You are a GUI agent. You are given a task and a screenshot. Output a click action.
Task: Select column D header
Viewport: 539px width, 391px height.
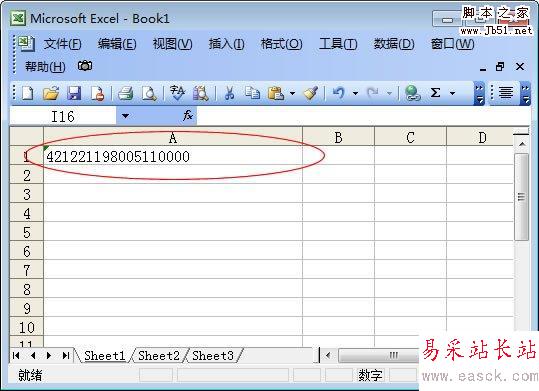point(481,137)
